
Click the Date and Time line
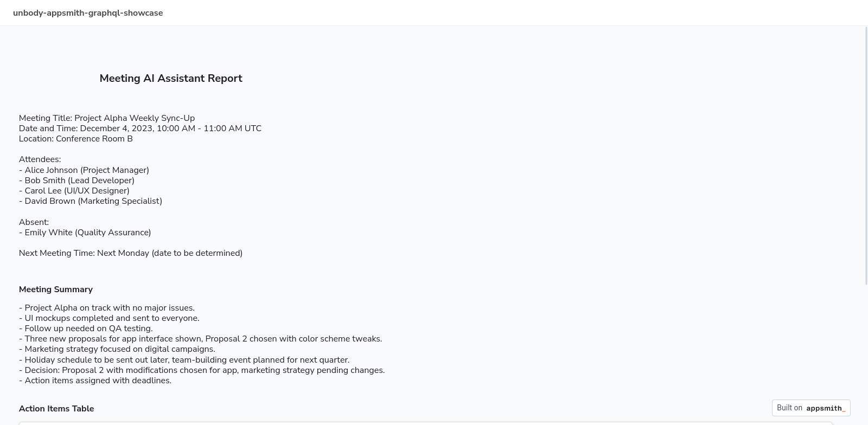140,128
